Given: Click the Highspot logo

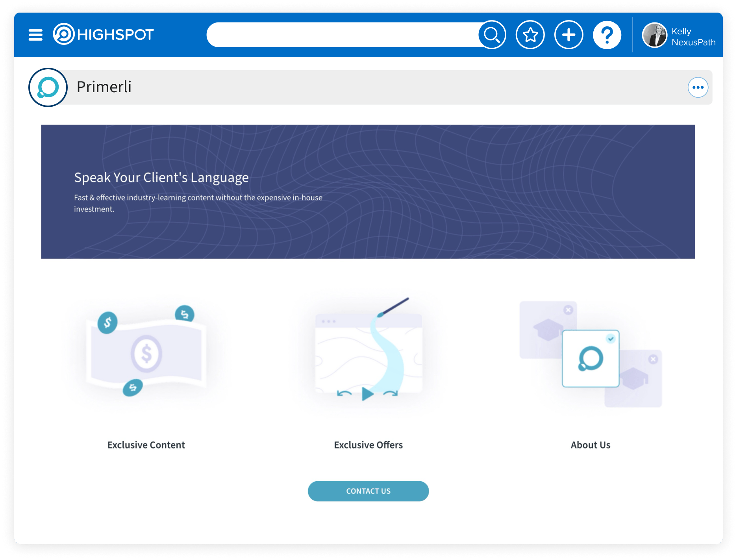Looking at the screenshot, I should 104,34.
